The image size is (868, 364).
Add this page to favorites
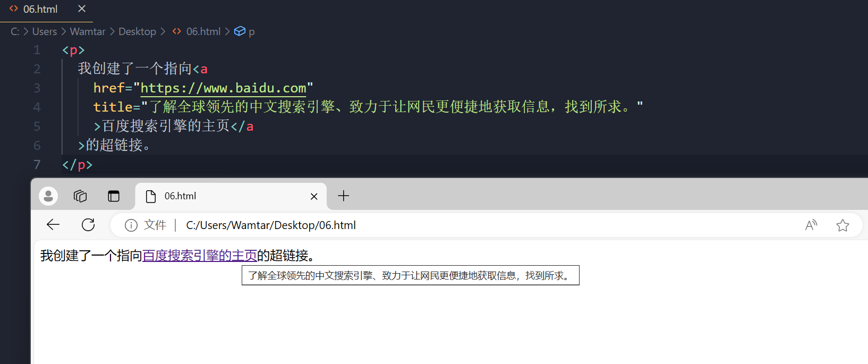pos(843,225)
